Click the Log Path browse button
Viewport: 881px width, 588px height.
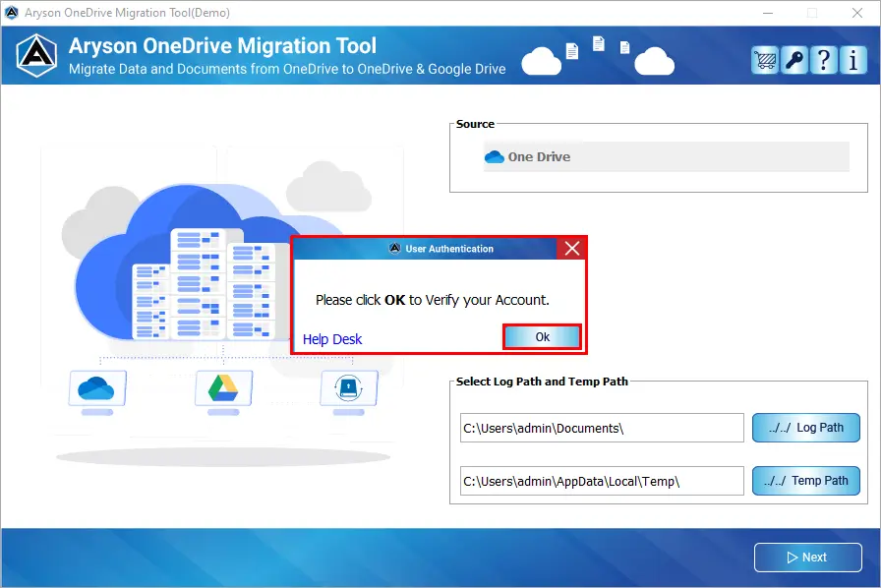pos(805,428)
